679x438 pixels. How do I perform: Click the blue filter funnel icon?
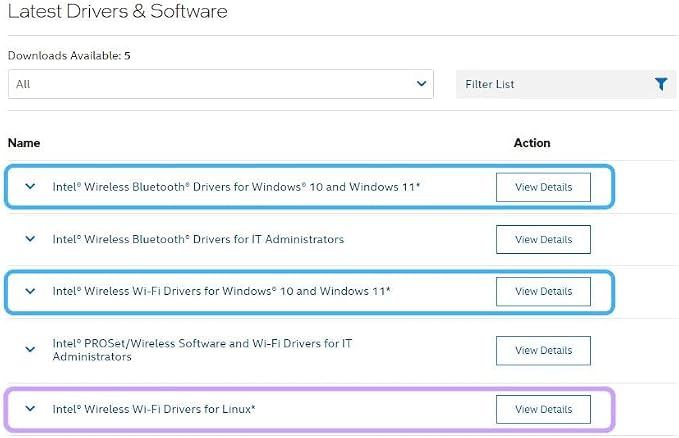click(x=661, y=84)
